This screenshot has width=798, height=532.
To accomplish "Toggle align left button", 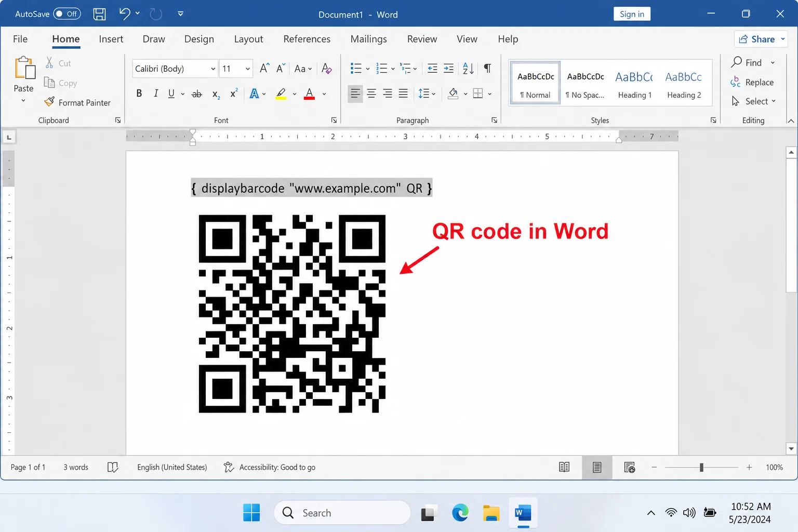I will tap(355, 94).
